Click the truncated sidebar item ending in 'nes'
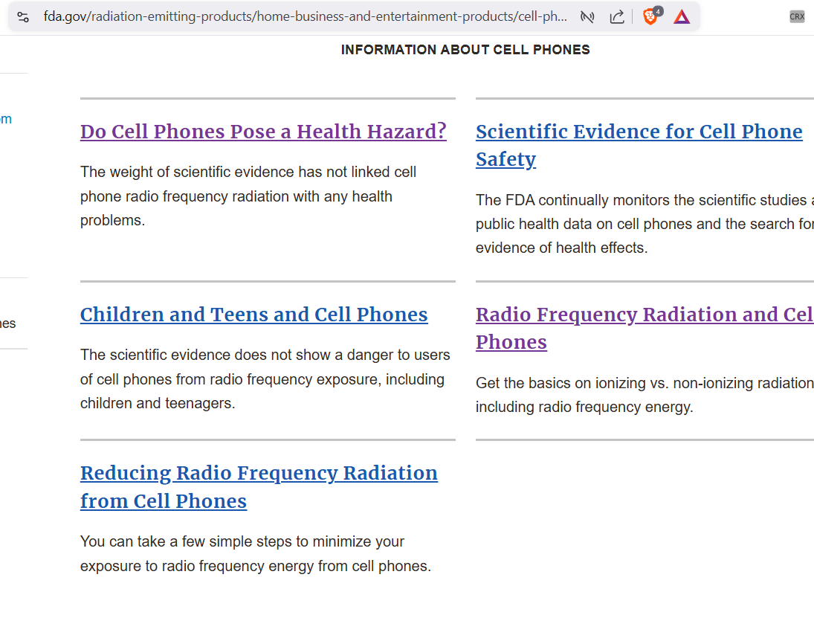Screen dimensions: 814x644 tap(7, 323)
